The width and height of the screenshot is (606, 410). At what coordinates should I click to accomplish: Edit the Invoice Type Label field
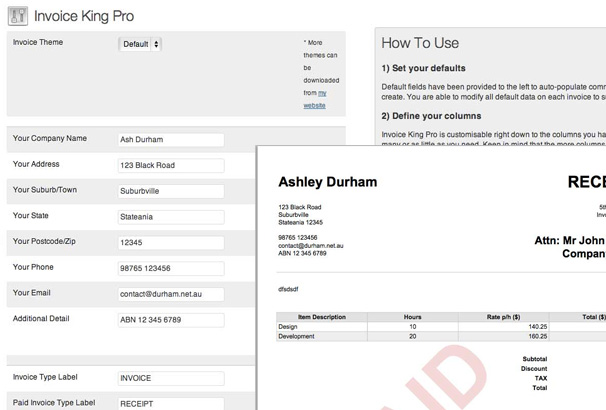pos(171,378)
